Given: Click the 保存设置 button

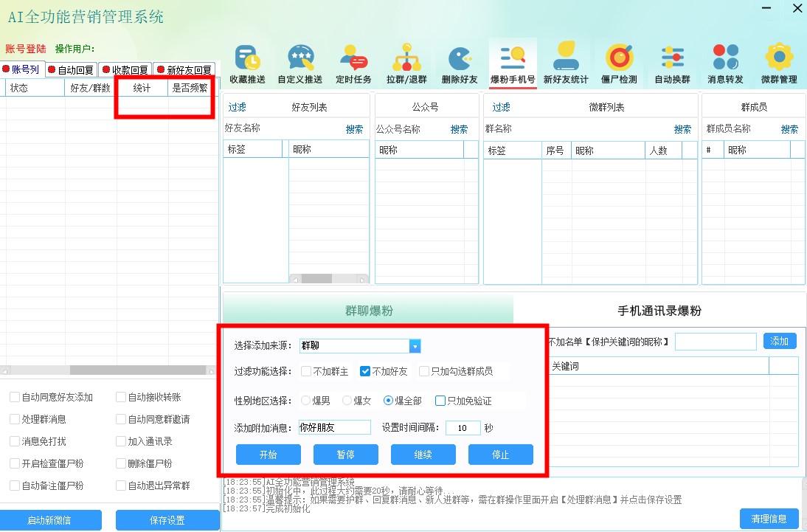Looking at the screenshot, I should [167, 520].
